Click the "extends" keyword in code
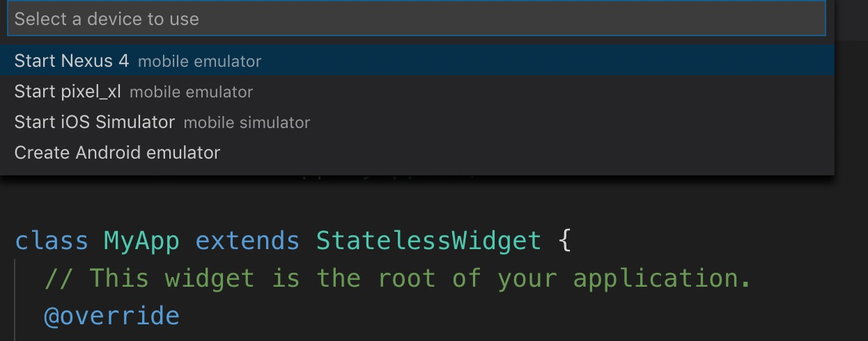The height and width of the screenshot is (341, 868). click(247, 241)
